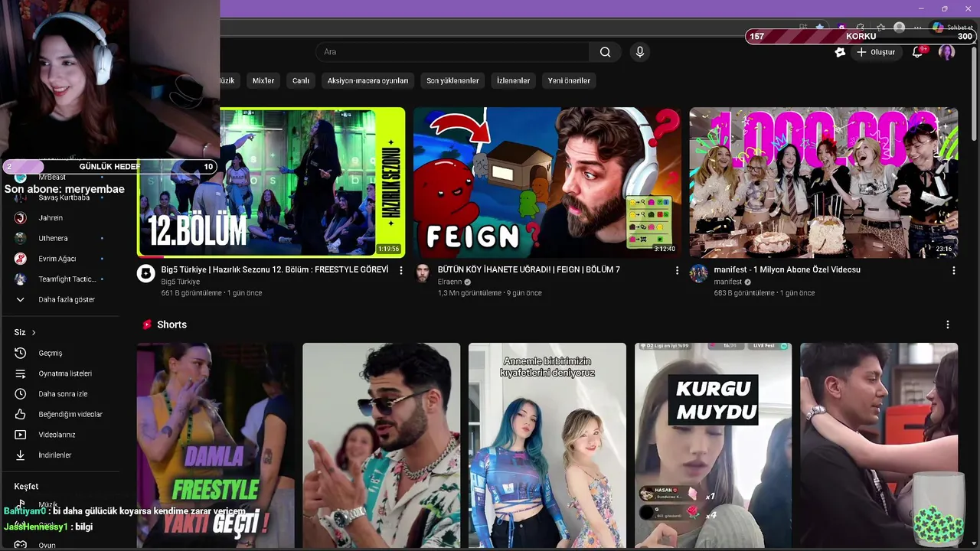Viewport: 980px width, 551px height.
Task: Open Big5 Türkiye 12. Bölüm video title
Action: pos(275,269)
